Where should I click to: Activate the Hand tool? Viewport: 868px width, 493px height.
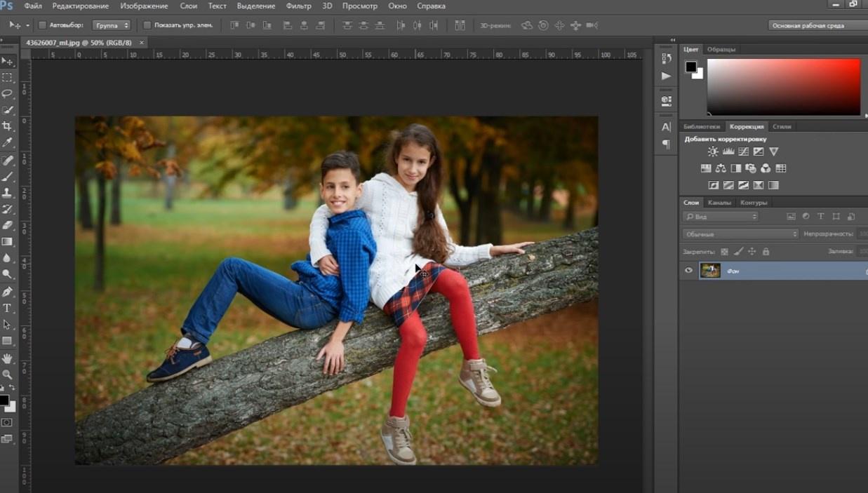7,358
